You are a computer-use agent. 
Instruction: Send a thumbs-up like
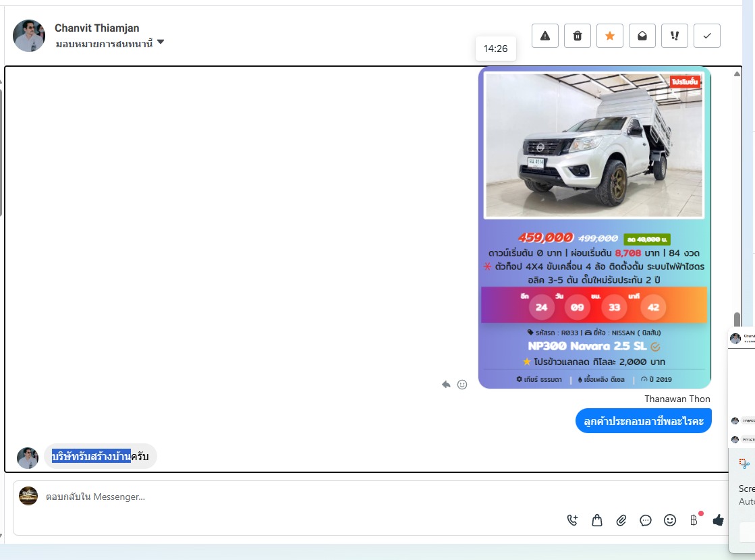click(718, 520)
